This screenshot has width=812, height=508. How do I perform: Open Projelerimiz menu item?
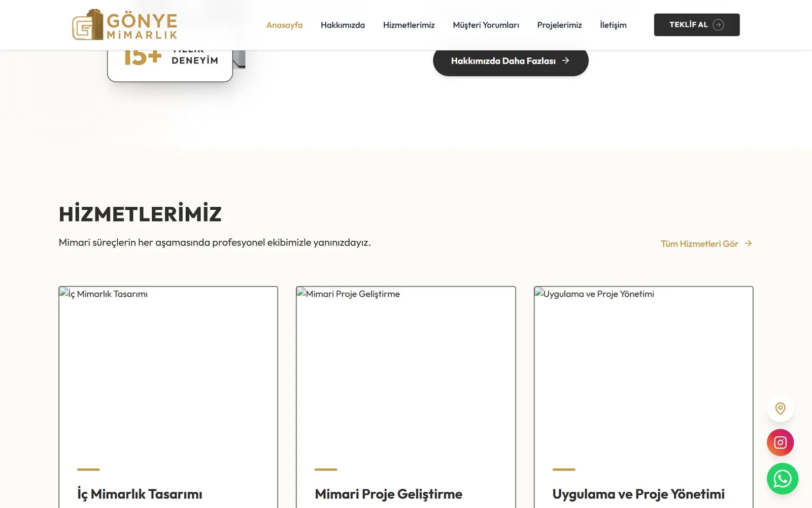click(x=559, y=25)
